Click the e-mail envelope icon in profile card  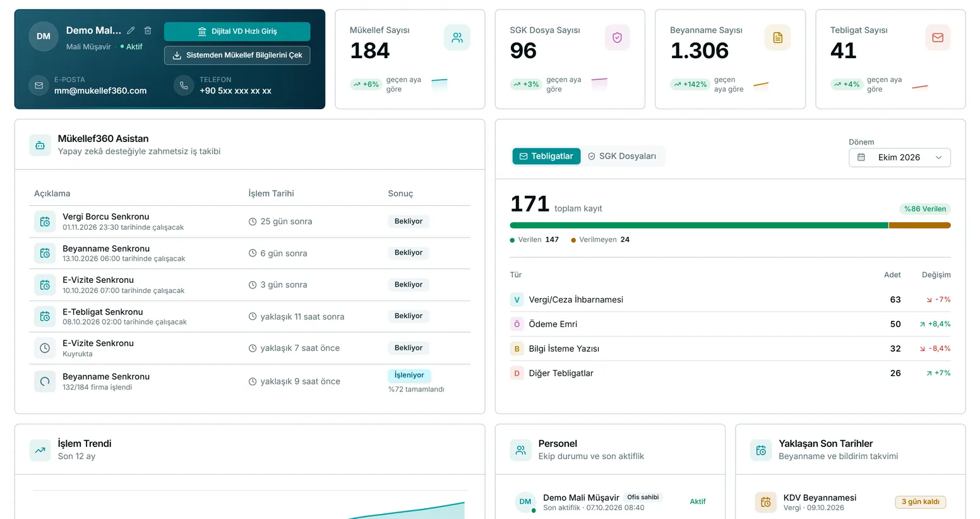39,85
